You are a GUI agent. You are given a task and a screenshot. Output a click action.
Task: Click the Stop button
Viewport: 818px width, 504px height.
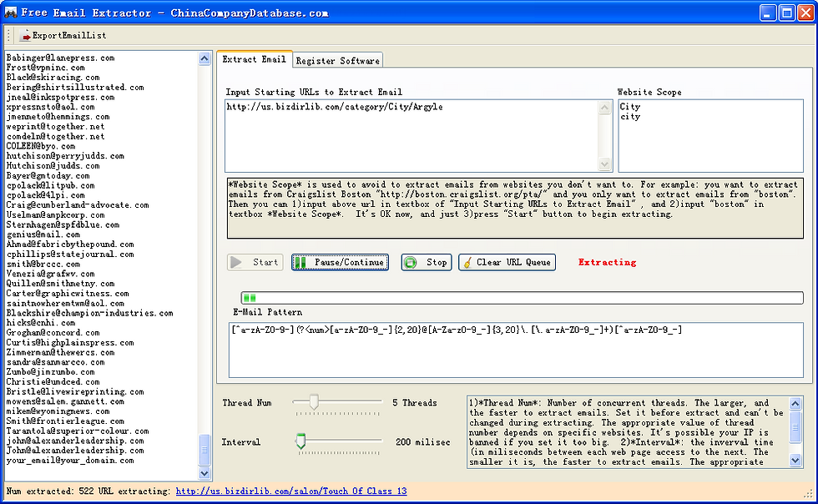pyautogui.click(x=427, y=263)
